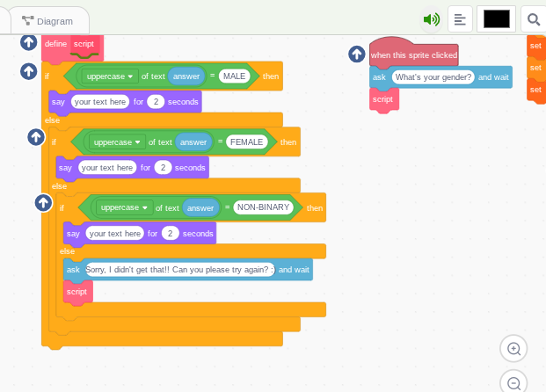Edit the What's your gender? question field

(433, 77)
